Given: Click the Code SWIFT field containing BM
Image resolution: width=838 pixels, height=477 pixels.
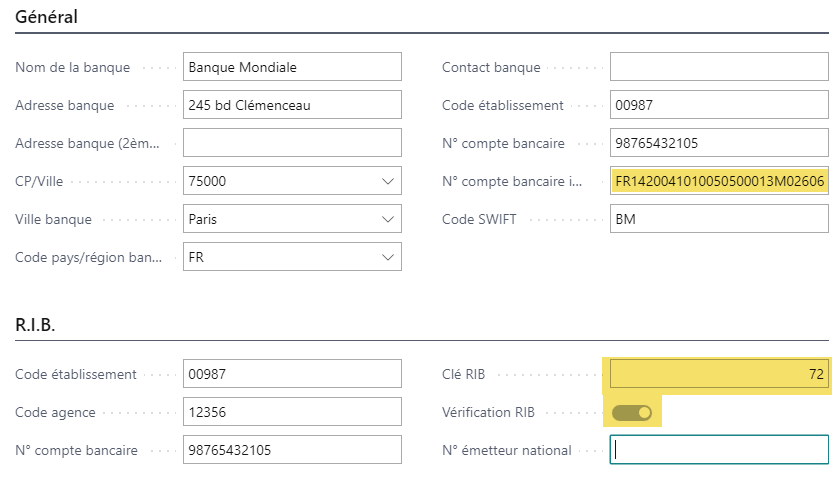Looking at the screenshot, I should click(719, 219).
